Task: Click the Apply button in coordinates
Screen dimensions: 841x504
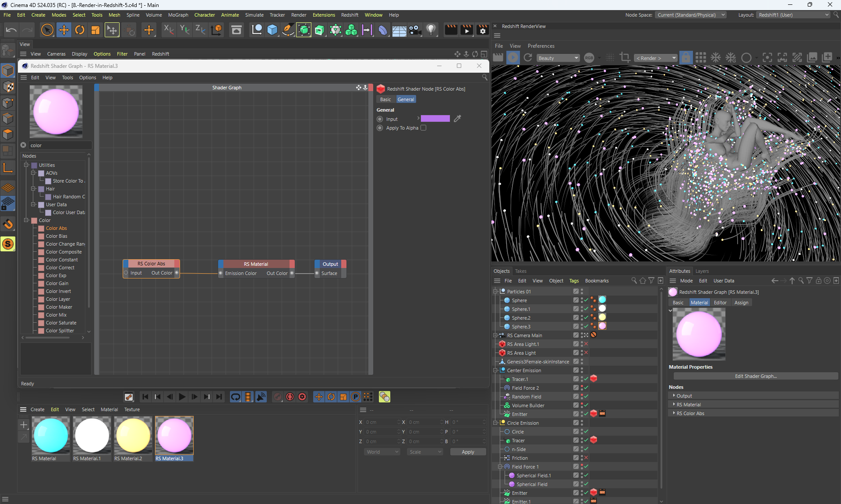Action: [468, 452]
